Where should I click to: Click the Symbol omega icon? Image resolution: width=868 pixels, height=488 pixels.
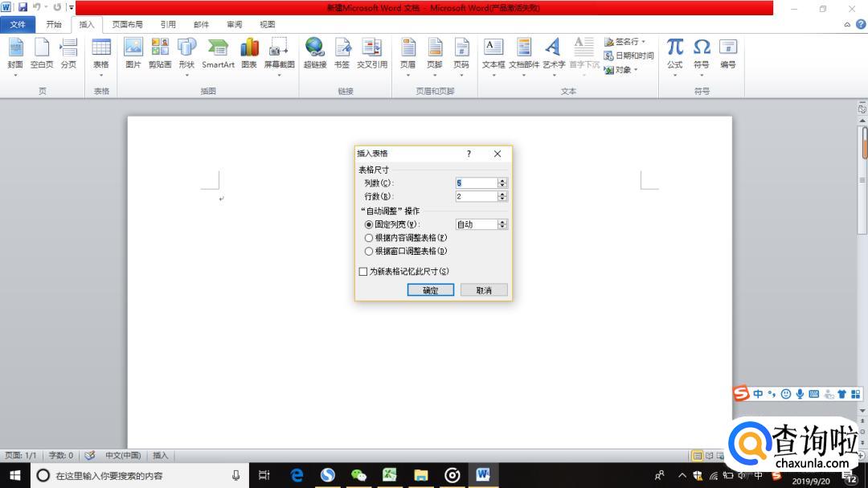pyautogui.click(x=701, y=51)
